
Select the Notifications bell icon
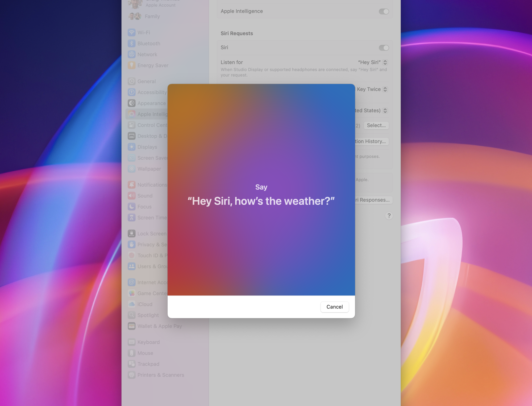click(x=132, y=185)
